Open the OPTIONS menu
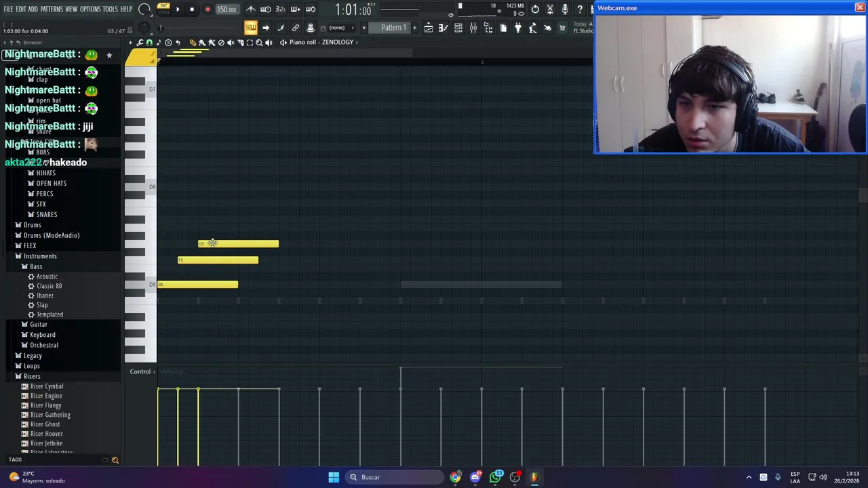Screen dimensions: 868x488 pos(90,9)
